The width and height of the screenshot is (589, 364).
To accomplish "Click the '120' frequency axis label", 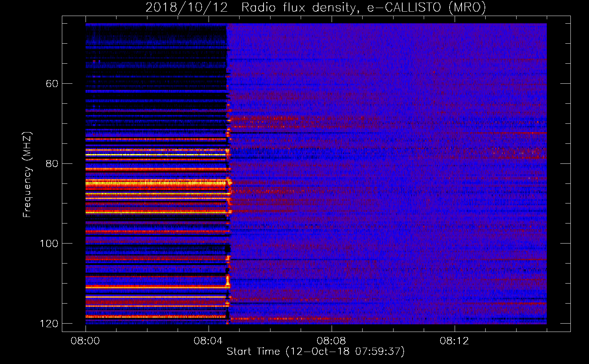I will coord(49,324).
